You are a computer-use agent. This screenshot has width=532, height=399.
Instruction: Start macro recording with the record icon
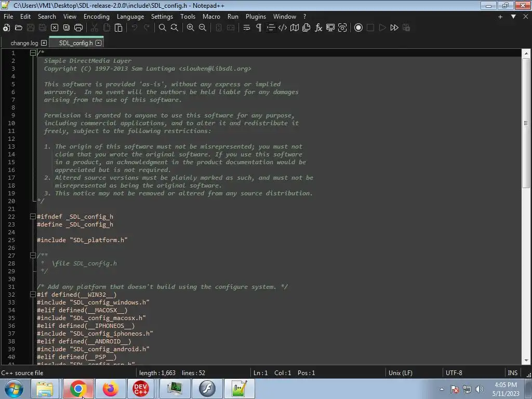tap(358, 28)
